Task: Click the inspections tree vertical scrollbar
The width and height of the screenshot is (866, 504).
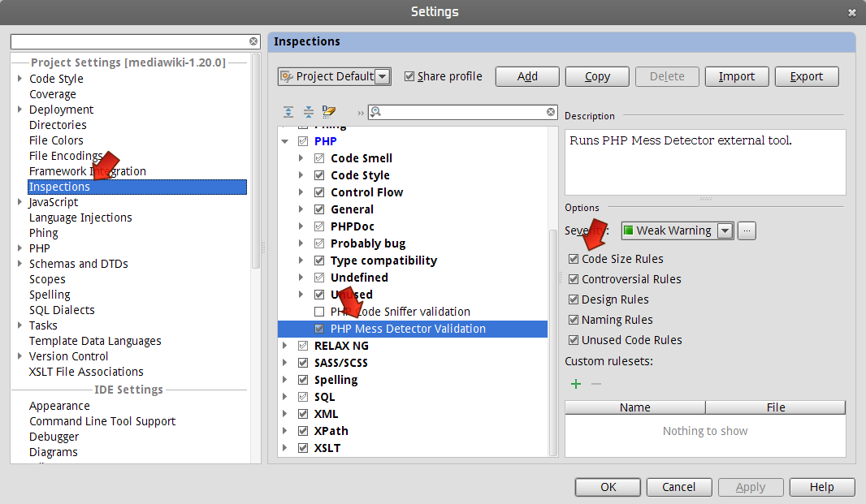Action: [x=553, y=342]
